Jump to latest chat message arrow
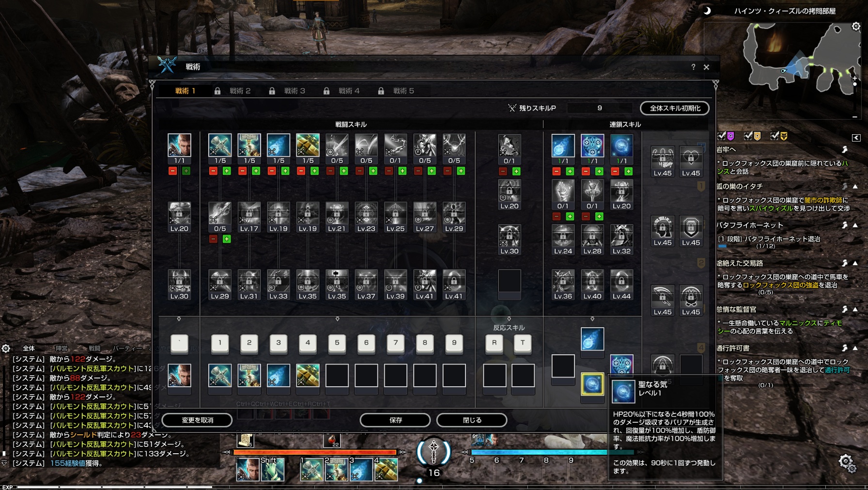The height and width of the screenshot is (490, 868). point(4,463)
